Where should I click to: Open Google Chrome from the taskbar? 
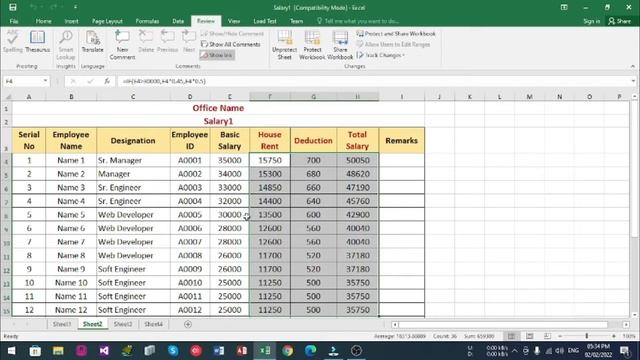pos(287,351)
